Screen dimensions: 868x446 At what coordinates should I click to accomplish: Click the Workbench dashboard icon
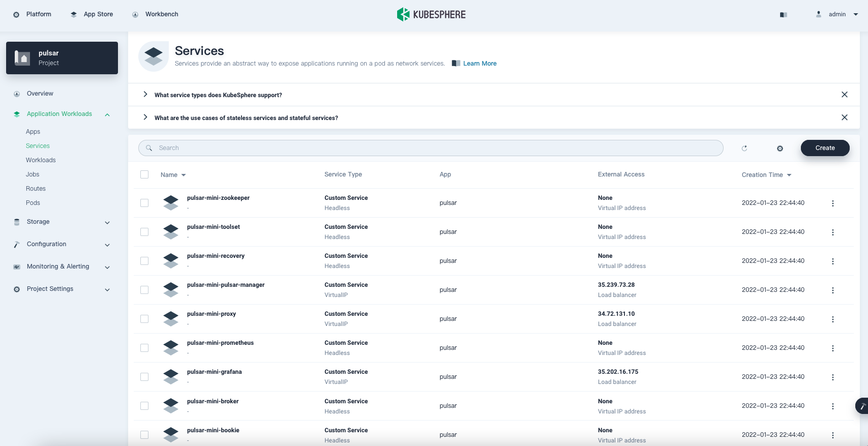point(135,15)
